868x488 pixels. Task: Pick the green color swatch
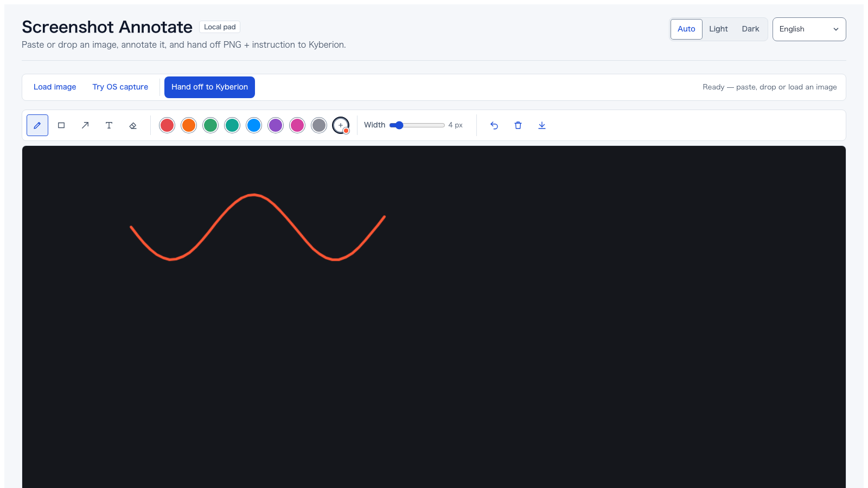[210, 125]
